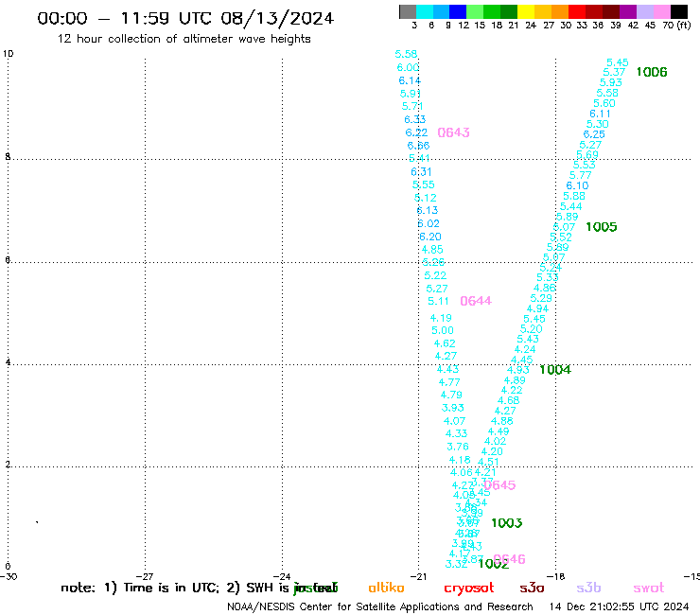Select the green 1003 time marker

507,523
